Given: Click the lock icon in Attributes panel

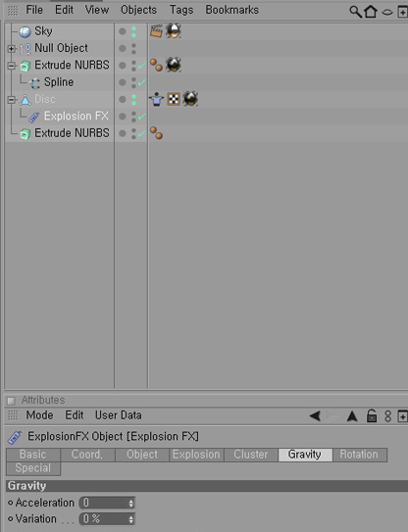Looking at the screenshot, I should point(372,415).
